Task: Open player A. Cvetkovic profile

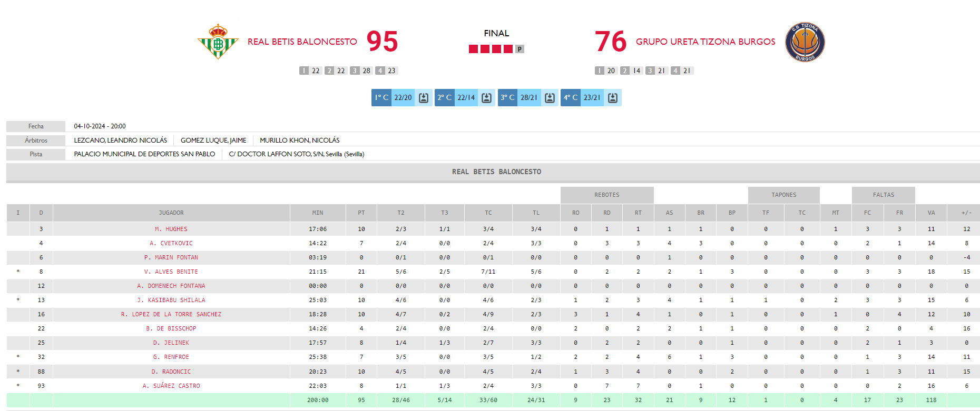Action: click(x=171, y=244)
